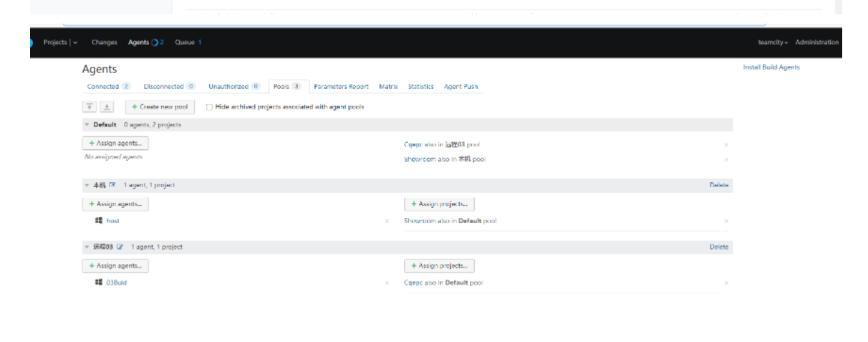Collapse the 本机 pool section
Image resolution: width=868 pixels, height=342 pixels.
pos(87,185)
